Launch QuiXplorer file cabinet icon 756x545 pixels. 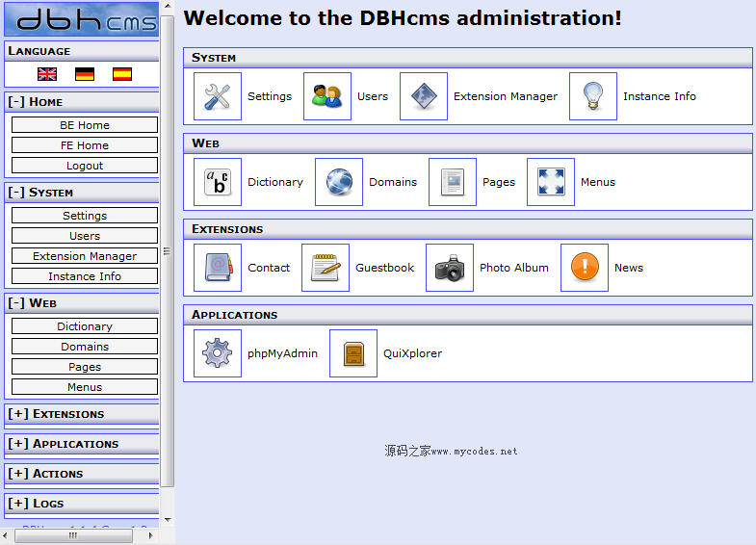pos(353,353)
